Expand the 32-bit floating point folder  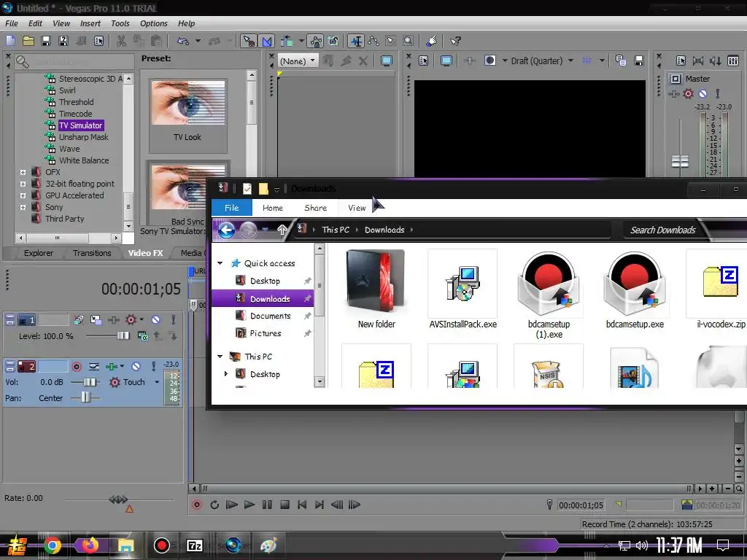[23, 184]
